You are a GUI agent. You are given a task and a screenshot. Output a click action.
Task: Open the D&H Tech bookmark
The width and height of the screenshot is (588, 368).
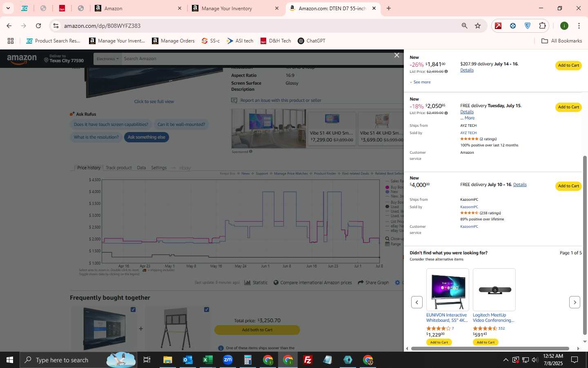point(276,41)
